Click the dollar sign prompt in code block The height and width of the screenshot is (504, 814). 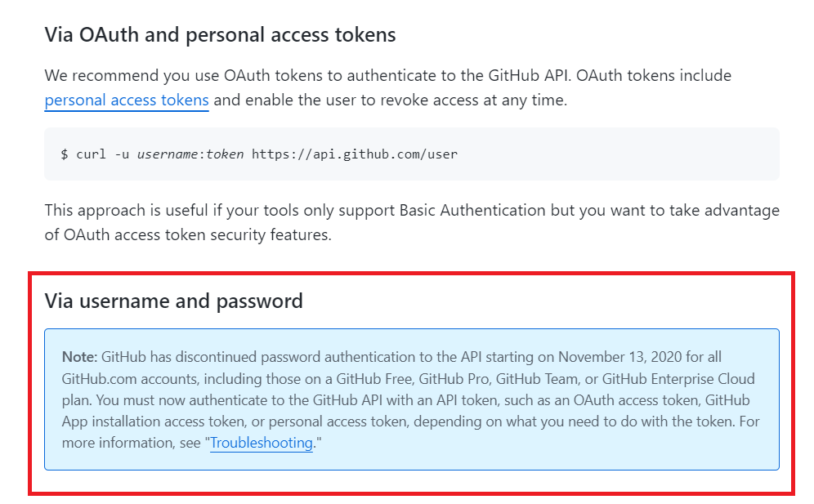tap(65, 154)
